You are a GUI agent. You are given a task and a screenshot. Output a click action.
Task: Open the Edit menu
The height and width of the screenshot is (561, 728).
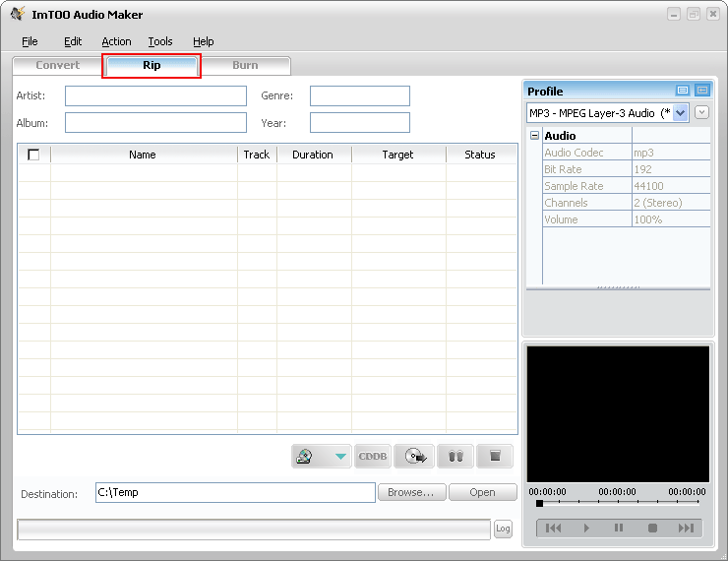73,41
